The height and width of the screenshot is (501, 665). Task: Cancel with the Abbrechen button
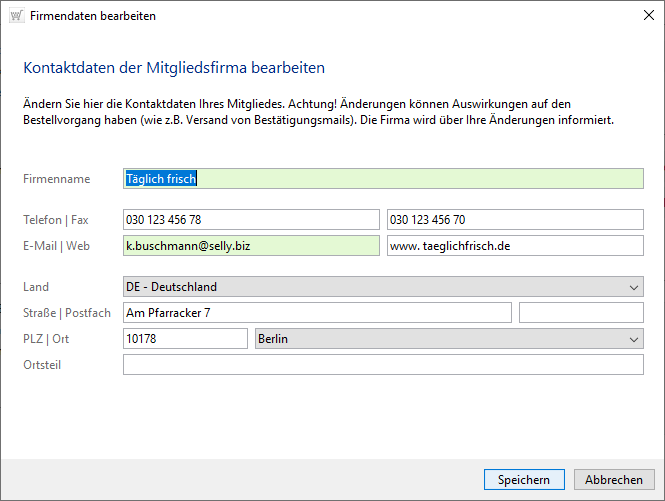coord(614,480)
